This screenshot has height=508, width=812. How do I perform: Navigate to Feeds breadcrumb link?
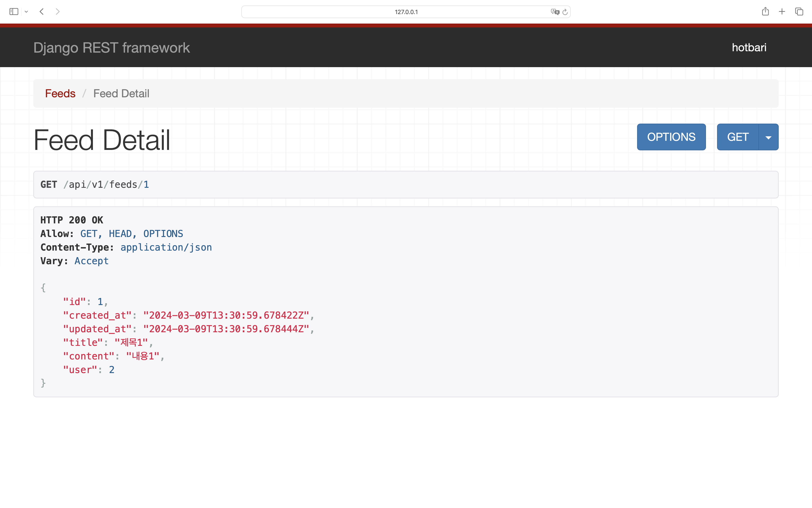[60, 93]
